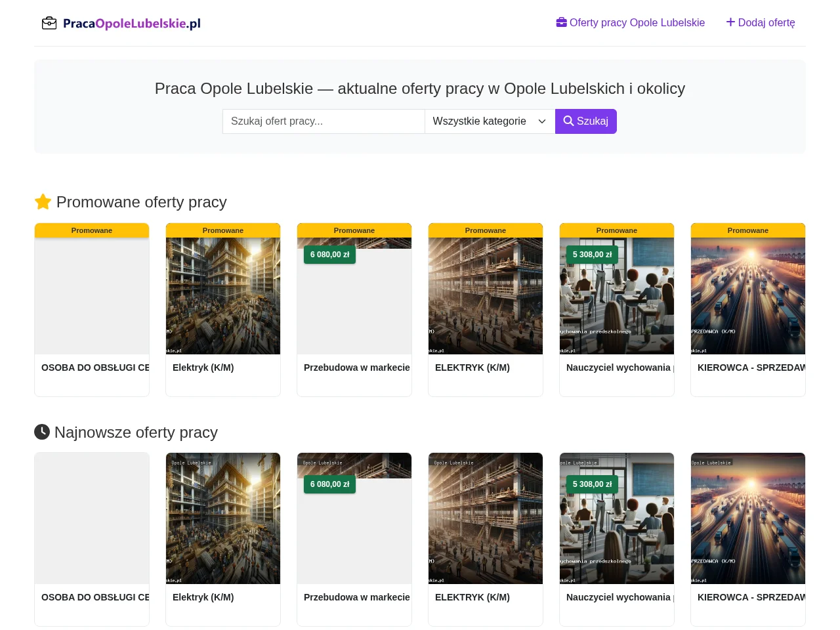Click the Dodaj ofertę link
This screenshot has height=630, width=840.
(x=761, y=22)
